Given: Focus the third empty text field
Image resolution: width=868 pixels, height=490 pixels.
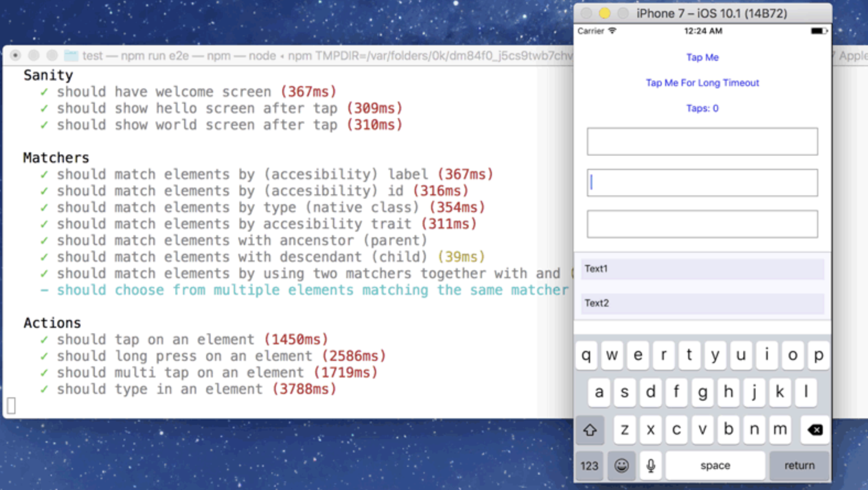Looking at the screenshot, I should (702, 224).
